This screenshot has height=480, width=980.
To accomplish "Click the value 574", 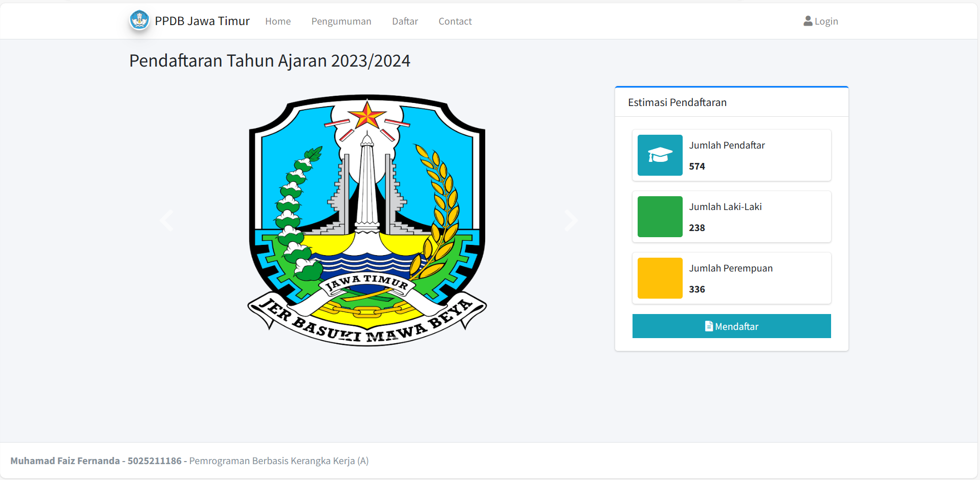I will coord(697,166).
